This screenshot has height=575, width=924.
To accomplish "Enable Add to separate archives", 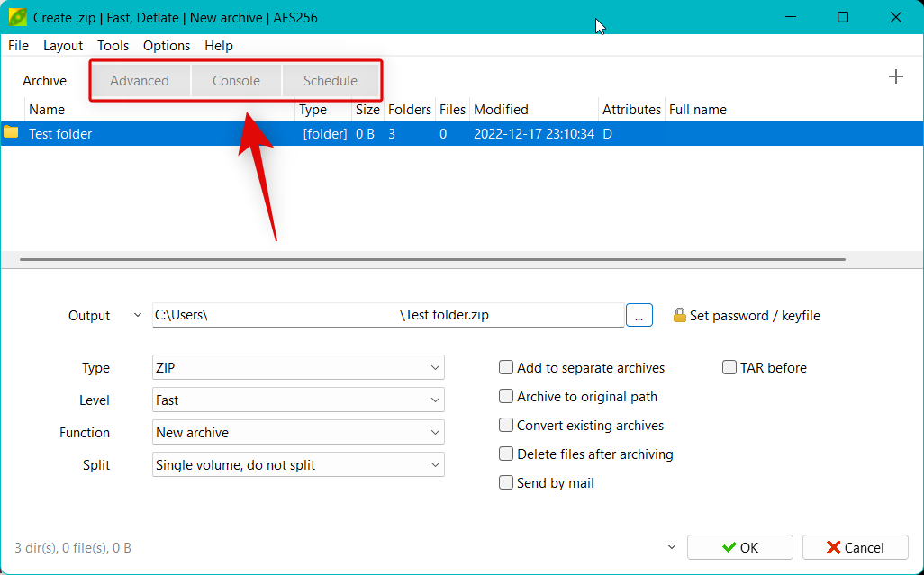I will tap(506, 368).
